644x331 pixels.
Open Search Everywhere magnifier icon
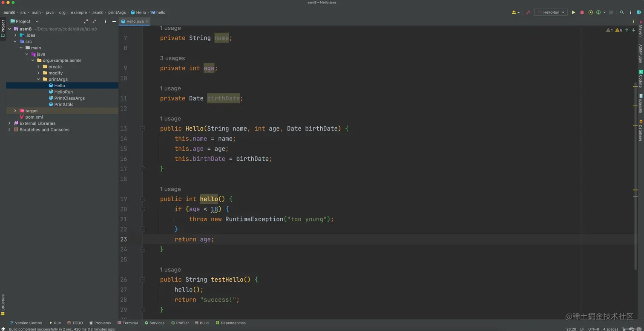coord(622,12)
